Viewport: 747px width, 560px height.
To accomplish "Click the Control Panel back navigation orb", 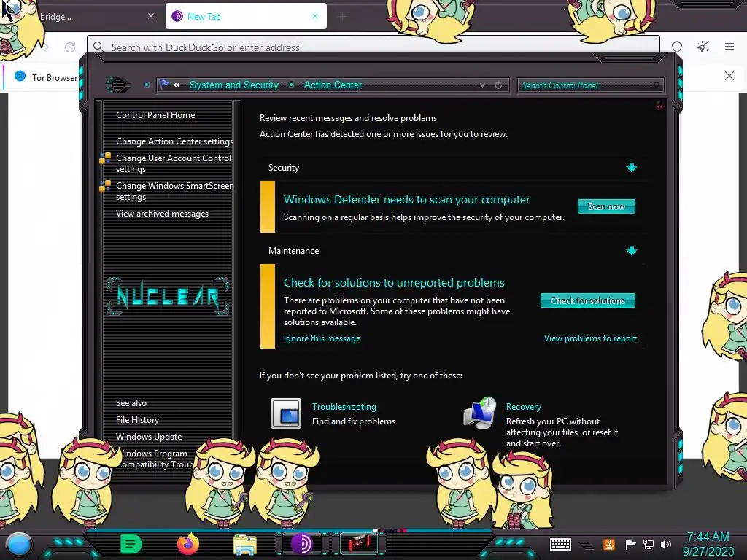I will click(118, 85).
